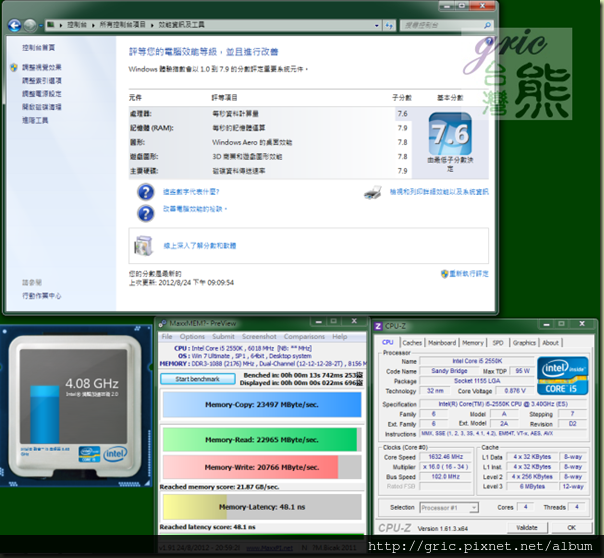
Task: Open the Submit menu in MaxxMEM
Action: pos(223,337)
